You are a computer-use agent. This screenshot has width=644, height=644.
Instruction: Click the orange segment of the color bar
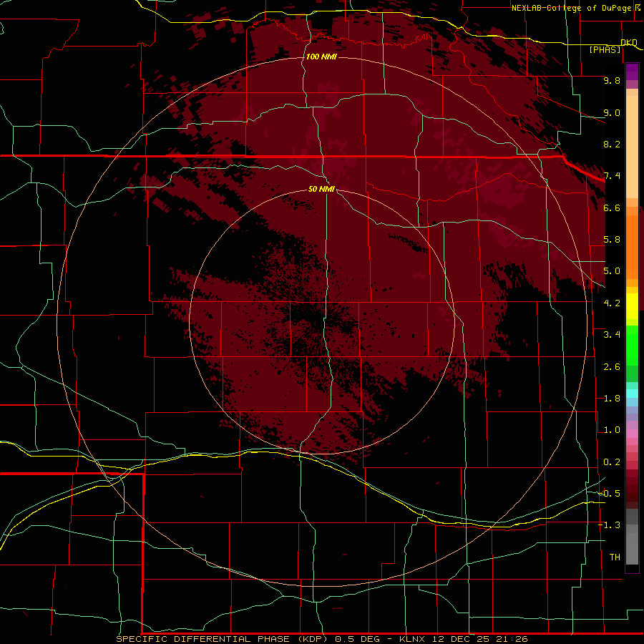click(632, 246)
